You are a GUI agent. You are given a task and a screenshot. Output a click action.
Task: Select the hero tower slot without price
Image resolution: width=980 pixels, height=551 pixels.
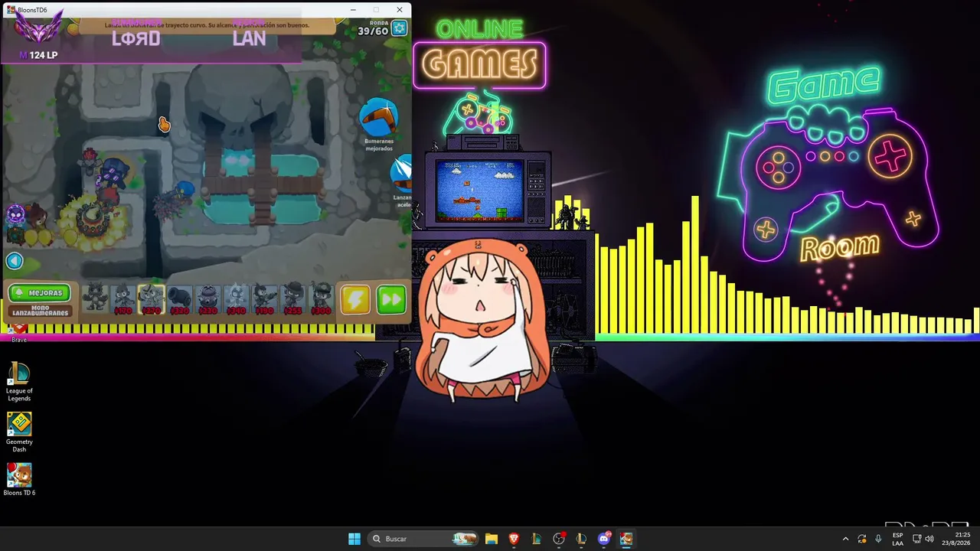point(94,298)
